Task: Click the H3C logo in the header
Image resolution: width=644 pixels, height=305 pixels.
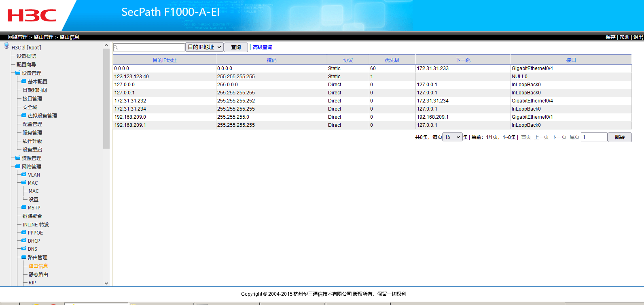Action: pos(32,15)
